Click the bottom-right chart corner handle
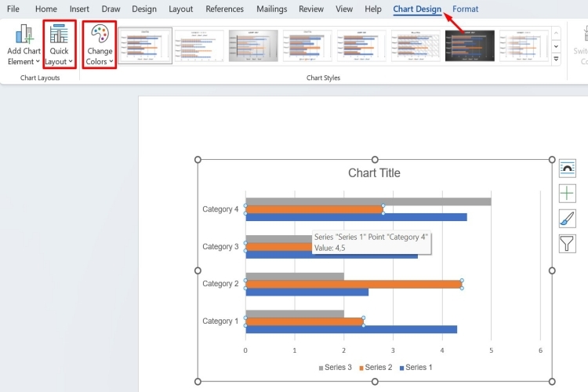 [x=552, y=382]
